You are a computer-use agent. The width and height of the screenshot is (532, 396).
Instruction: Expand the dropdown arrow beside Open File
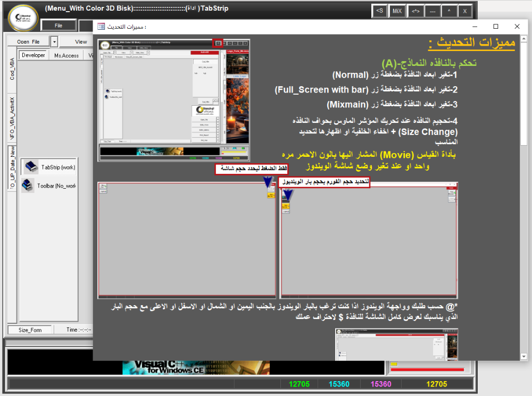point(54,41)
